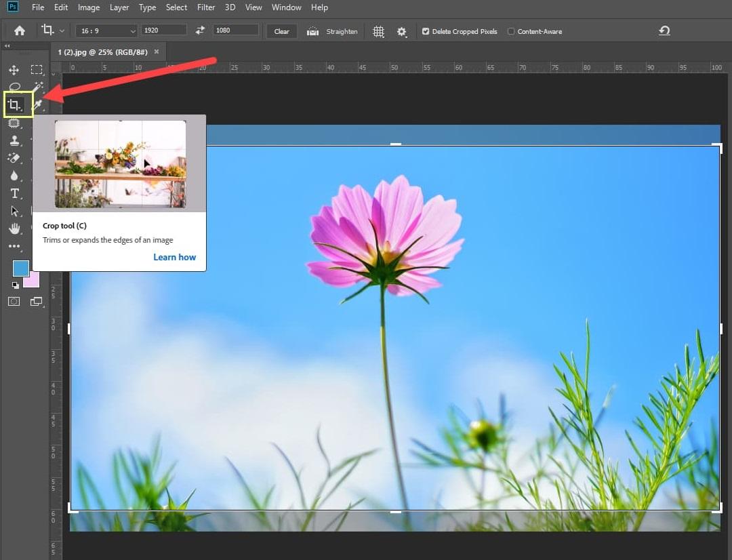Swap crop width and height values
Screen dimensions: 732x560
point(200,31)
